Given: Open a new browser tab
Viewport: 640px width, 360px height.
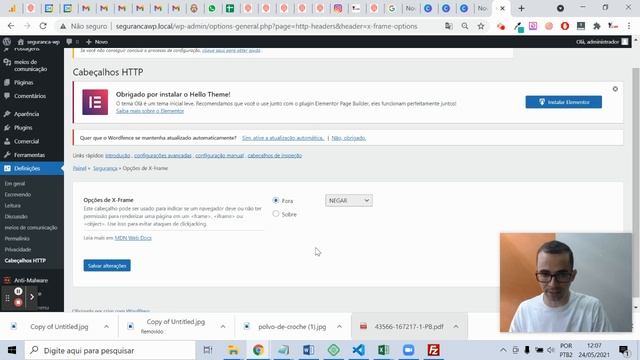Looking at the screenshot, I should pos(521,8).
